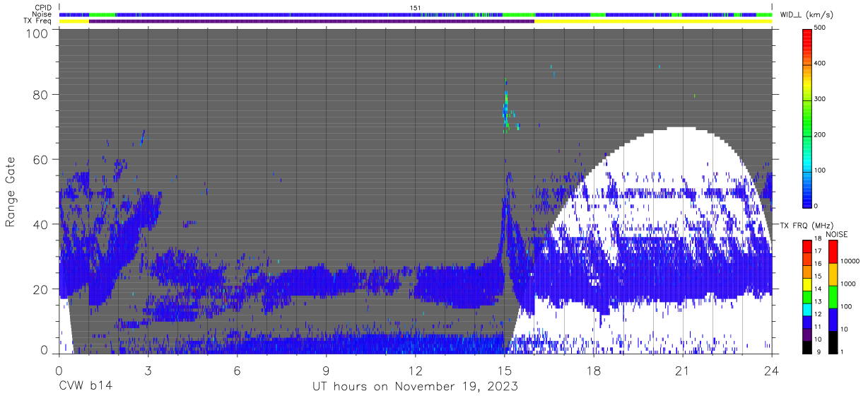This screenshot has width=868, height=401.
Task: Click the WID (km/s) color scale bar
Action: 808,117
